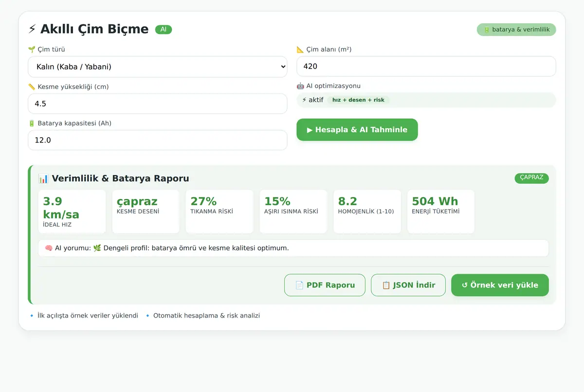The height and width of the screenshot is (392, 584).
Task: Click the AI badge next to title
Action: click(x=164, y=30)
